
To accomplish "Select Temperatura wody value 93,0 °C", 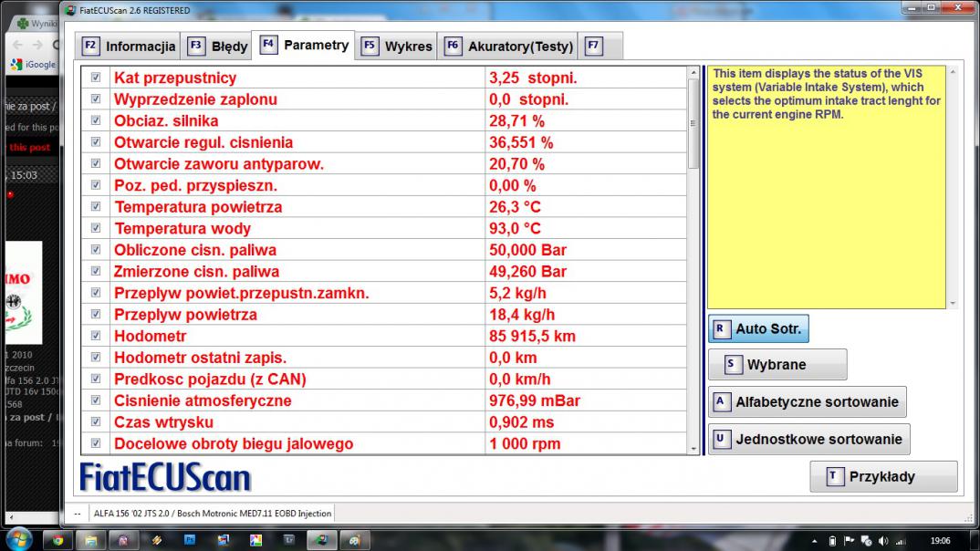I will [515, 229].
